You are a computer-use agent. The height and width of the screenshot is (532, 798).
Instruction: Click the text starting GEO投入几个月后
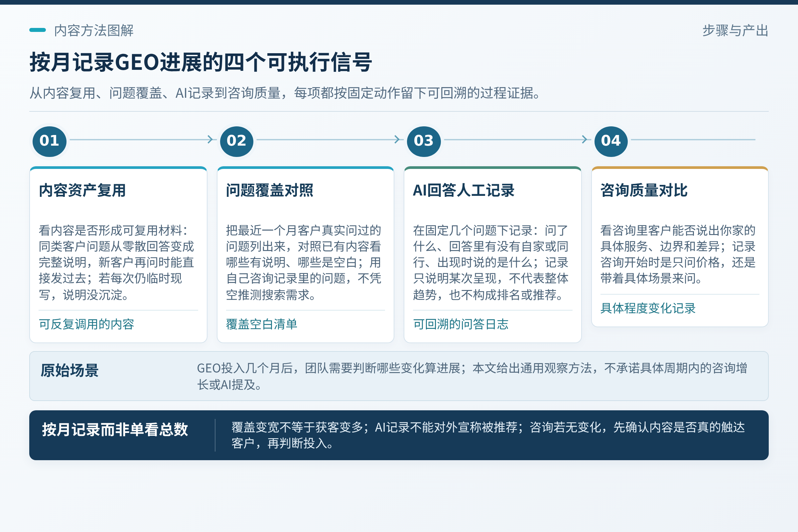point(472,376)
